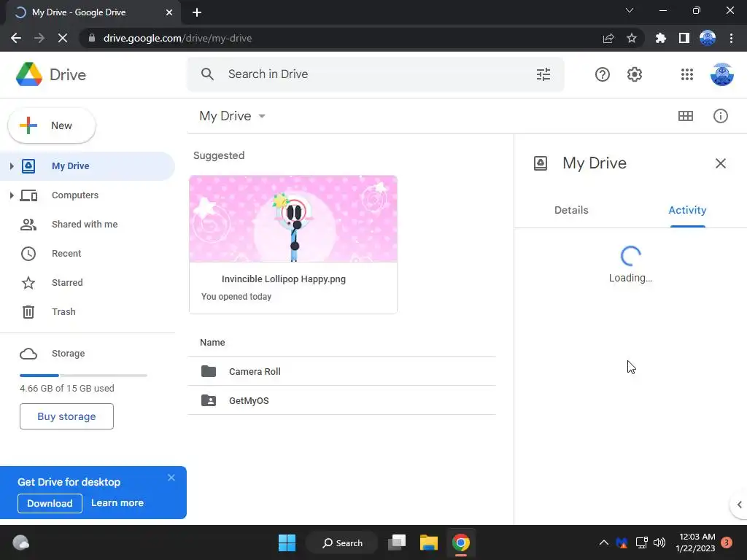Click the New button

click(52, 125)
